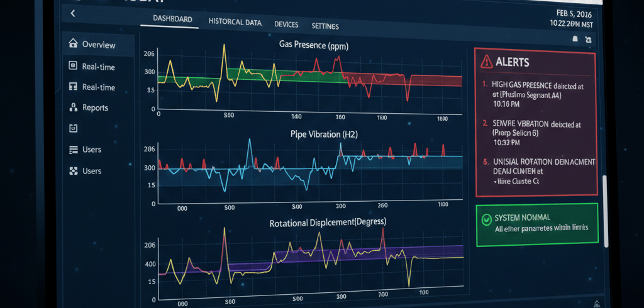Viewport: 644px width, 308px height.
Task: Click the MST time readout in the header
Action: pyautogui.click(x=572, y=25)
